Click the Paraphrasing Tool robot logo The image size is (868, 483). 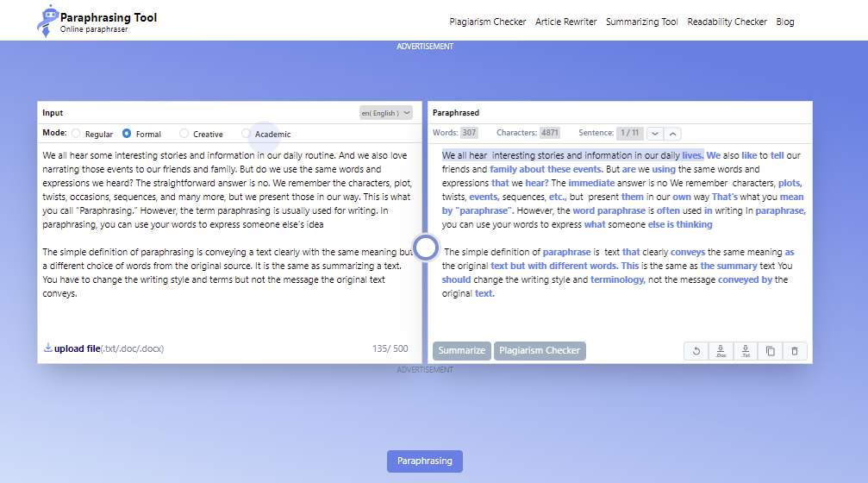click(x=48, y=21)
